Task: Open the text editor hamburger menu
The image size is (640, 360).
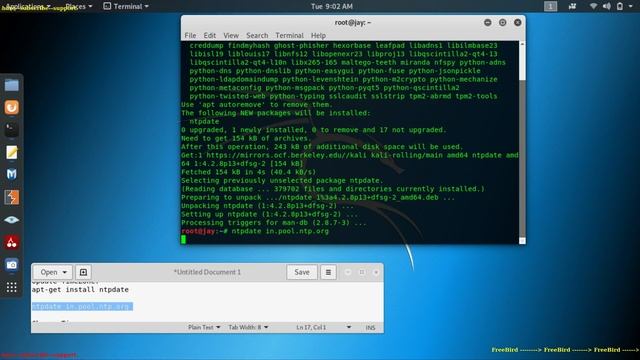Action: (328, 272)
